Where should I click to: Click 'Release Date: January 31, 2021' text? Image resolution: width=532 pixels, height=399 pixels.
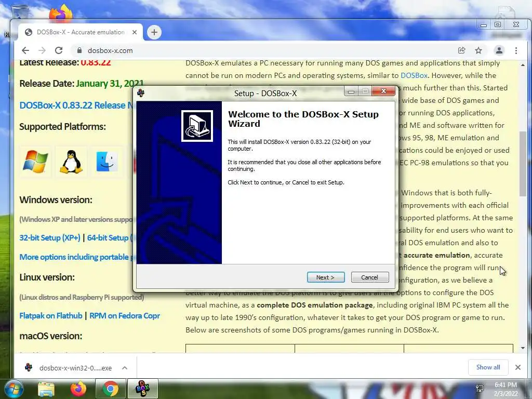pyautogui.click(x=82, y=84)
